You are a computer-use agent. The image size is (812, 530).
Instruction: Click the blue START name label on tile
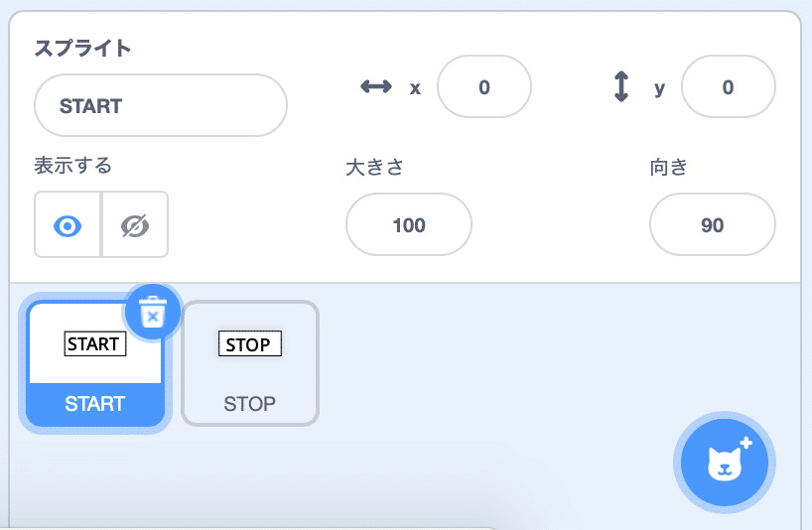[x=95, y=404]
